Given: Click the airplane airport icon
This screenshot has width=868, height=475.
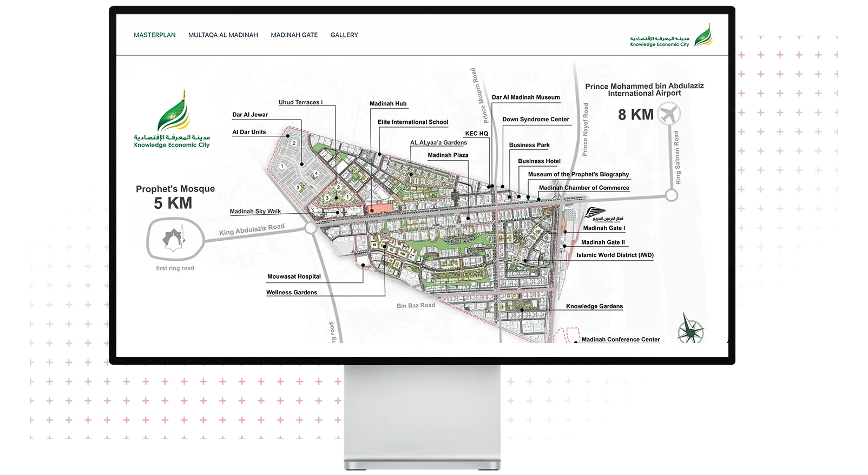Looking at the screenshot, I should pos(669,114).
